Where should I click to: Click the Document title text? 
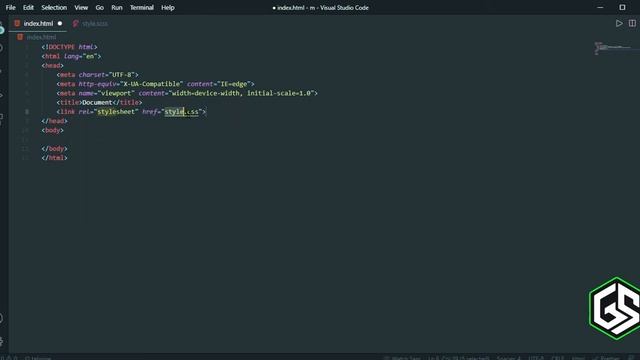97,102
